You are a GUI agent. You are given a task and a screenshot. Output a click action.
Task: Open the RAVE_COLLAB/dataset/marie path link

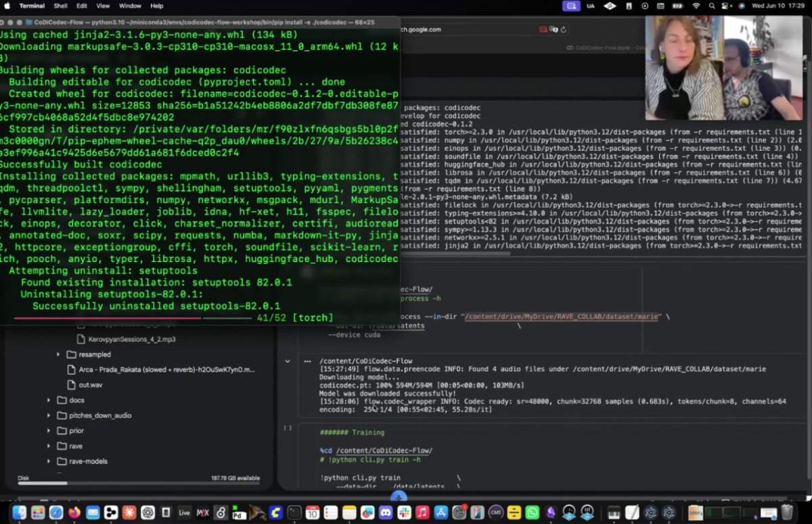pyautogui.click(x=562, y=317)
